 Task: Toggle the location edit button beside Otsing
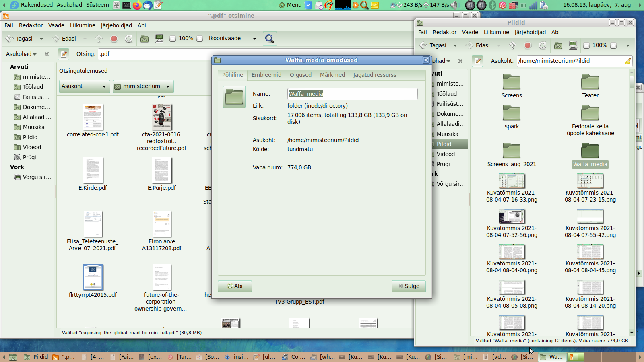(64, 54)
